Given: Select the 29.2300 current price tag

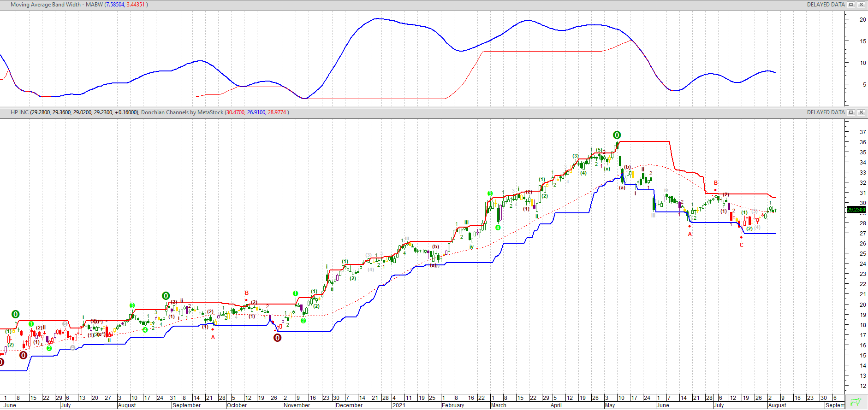Looking at the screenshot, I should tap(856, 210).
